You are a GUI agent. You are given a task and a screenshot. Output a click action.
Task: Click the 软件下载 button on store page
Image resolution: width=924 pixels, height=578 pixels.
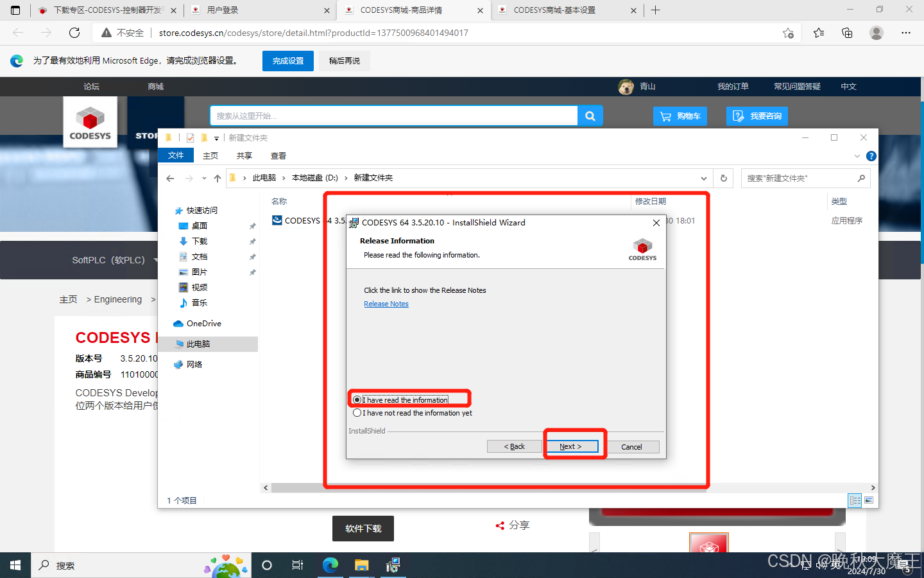tap(363, 529)
